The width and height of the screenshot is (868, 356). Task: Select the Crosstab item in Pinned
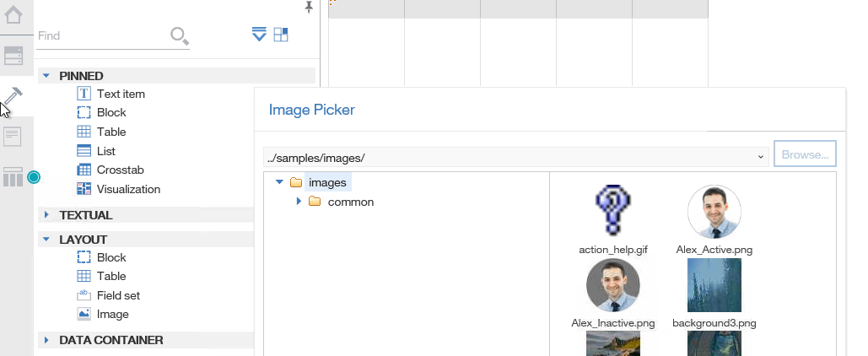[120, 170]
